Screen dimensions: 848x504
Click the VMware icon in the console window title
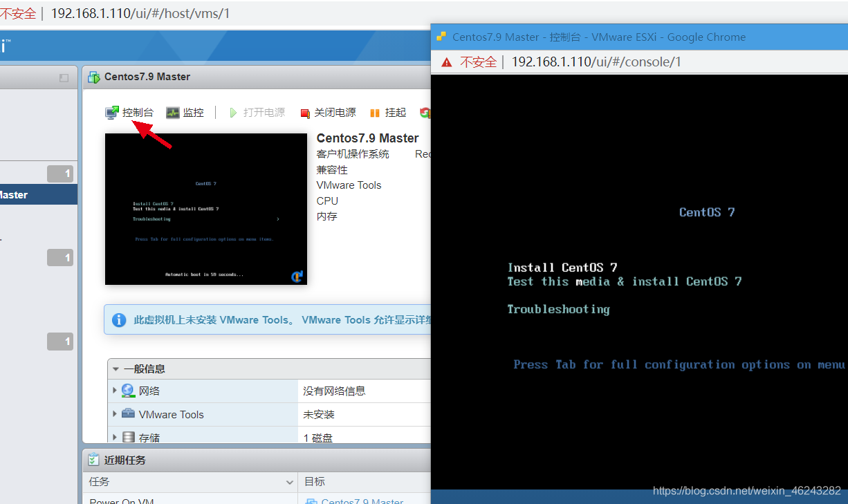point(441,37)
